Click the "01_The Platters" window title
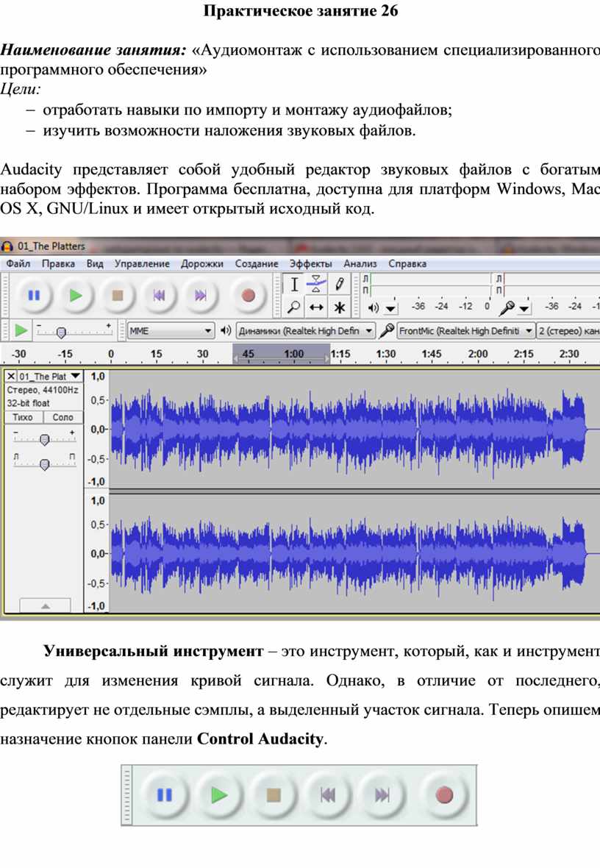This screenshot has width=600, height=868. (x=51, y=246)
